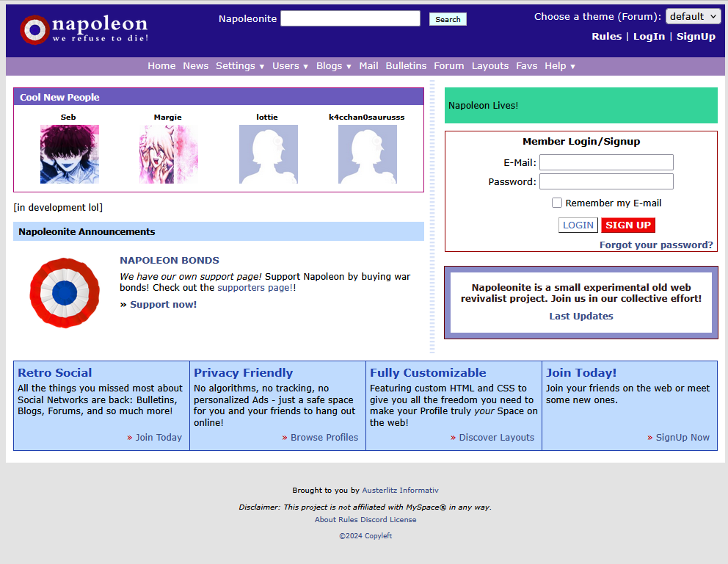
Task: Open Austerlitz Informativ footer link
Action: [400, 490]
